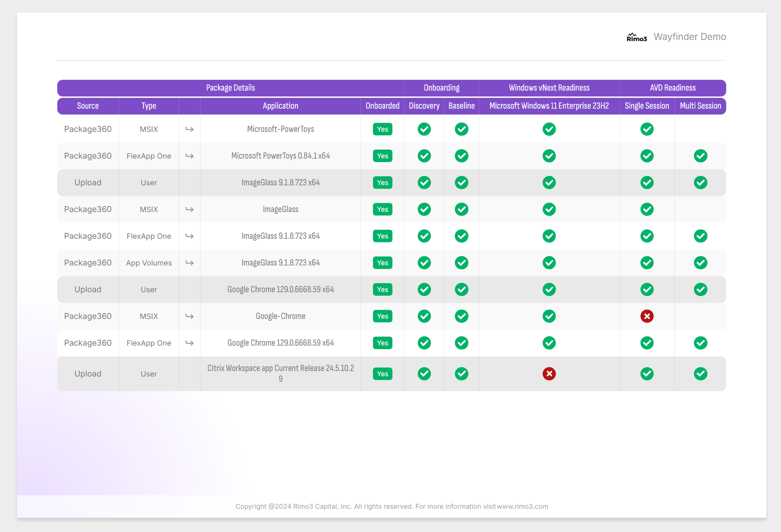Click the Discovery check icon for Upload ImageGlass 9.1.8.723 row
Screen dimensions: 781x532
(424, 182)
